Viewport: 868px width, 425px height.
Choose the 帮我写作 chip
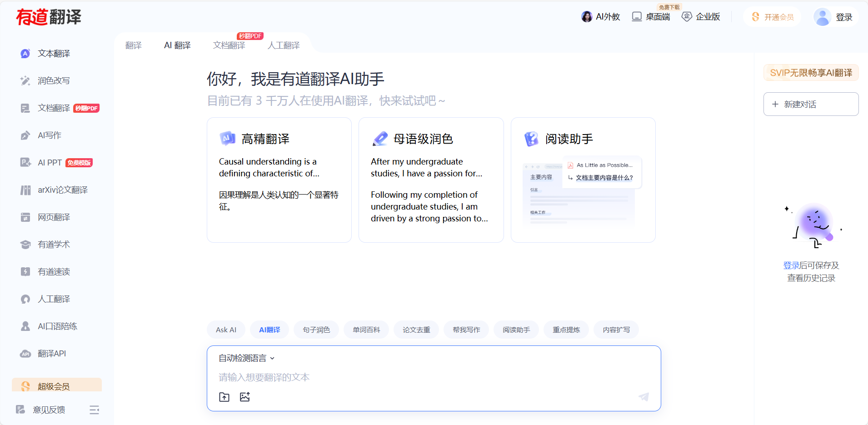pos(466,330)
